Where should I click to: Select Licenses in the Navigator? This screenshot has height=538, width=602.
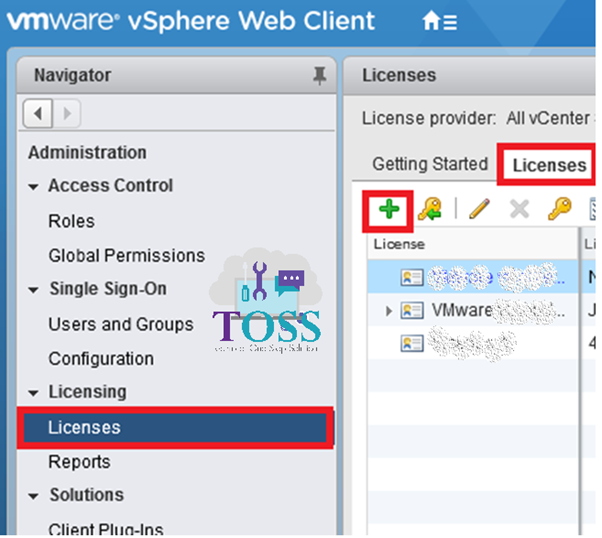point(175,427)
